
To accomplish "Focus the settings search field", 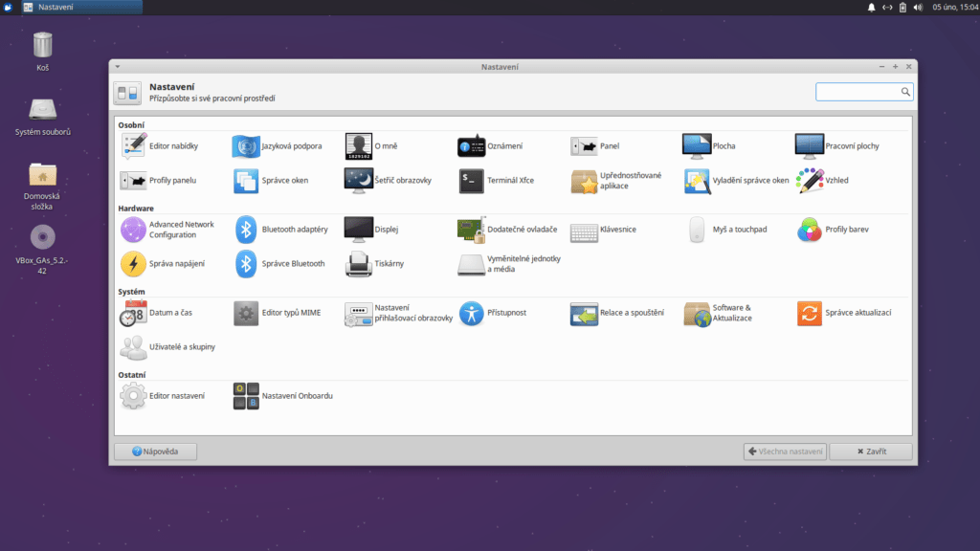I will point(864,92).
